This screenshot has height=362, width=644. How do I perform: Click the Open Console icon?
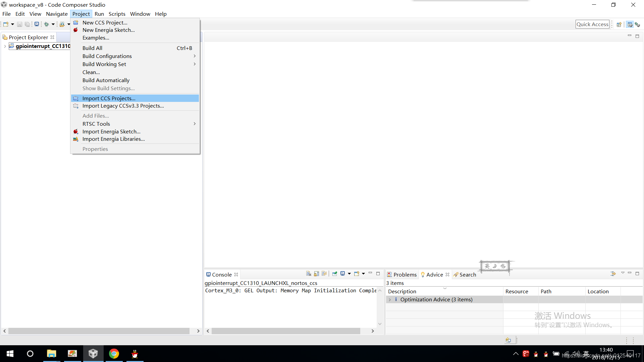pyautogui.click(x=357, y=274)
